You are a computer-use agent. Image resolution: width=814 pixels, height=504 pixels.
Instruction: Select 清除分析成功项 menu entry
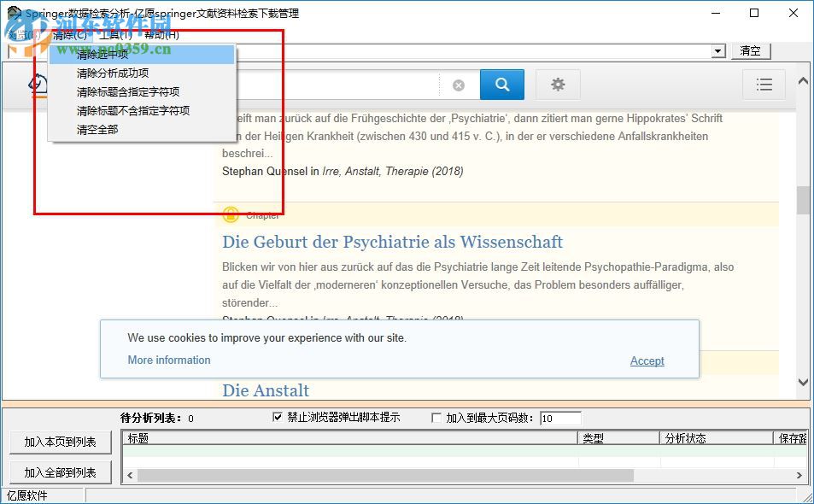coord(142,73)
